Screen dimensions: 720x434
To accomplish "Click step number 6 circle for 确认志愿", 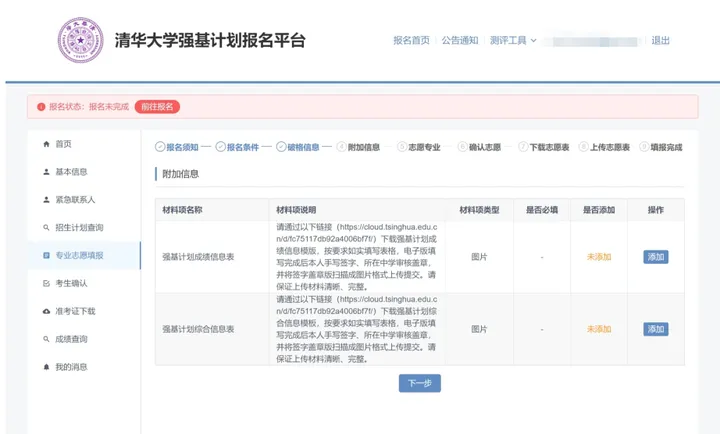I will click(462, 147).
